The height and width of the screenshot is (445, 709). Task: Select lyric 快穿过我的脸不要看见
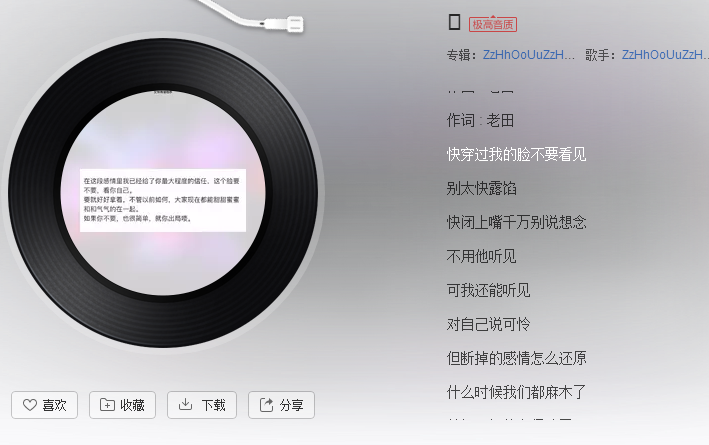click(516, 155)
